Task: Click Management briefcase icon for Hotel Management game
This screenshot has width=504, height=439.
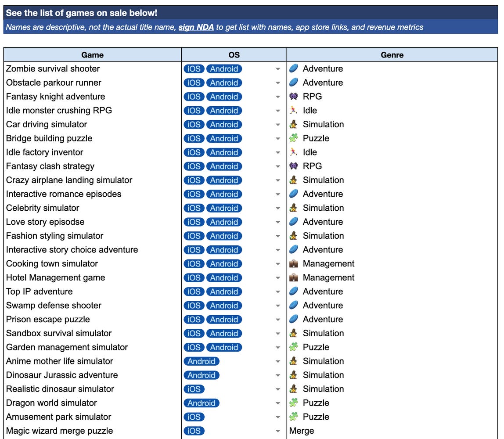Action: tap(293, 277)
